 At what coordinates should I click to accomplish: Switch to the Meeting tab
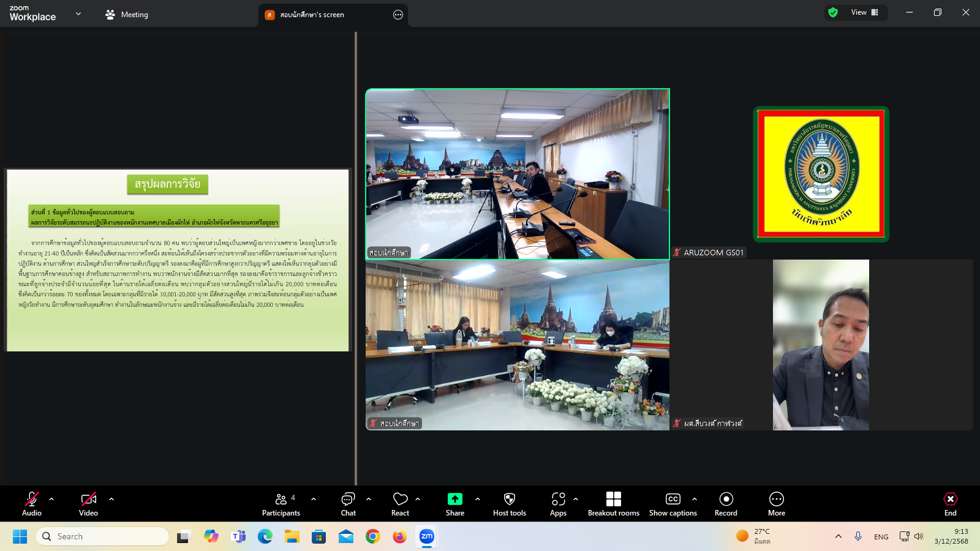127,15
